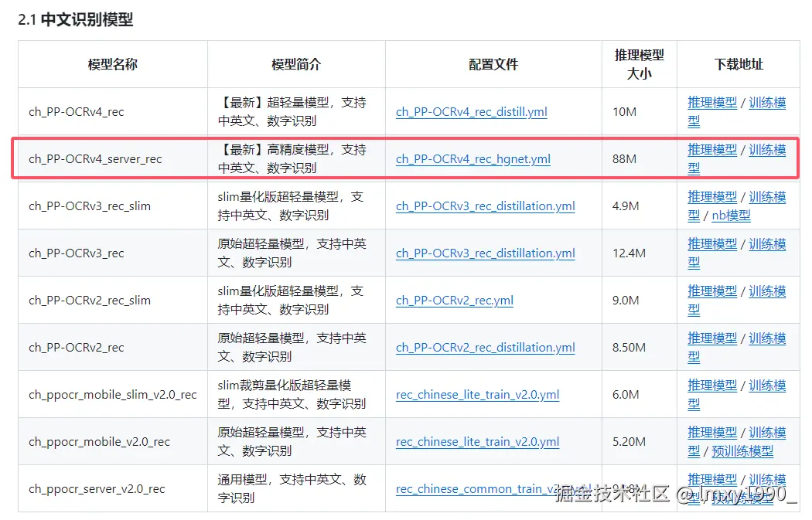Open ch_PP-OCRv3_rec_distillation.yml link in ch_PP-OCRv3_rec_slim row
The height and width of the screenshot is (520, 812).
485,206
